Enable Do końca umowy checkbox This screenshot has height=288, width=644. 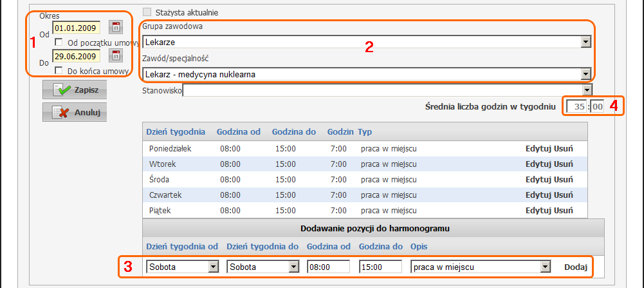[x=59, y=70]
